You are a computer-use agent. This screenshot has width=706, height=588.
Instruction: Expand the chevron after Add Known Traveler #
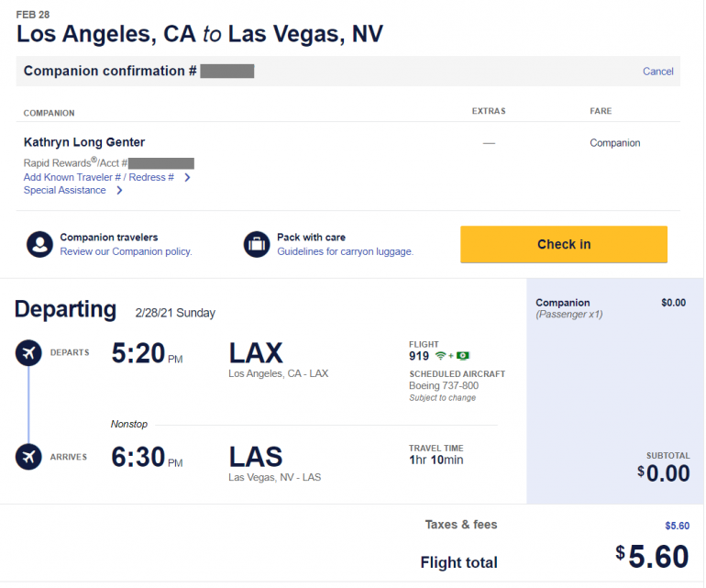[187, 177]
